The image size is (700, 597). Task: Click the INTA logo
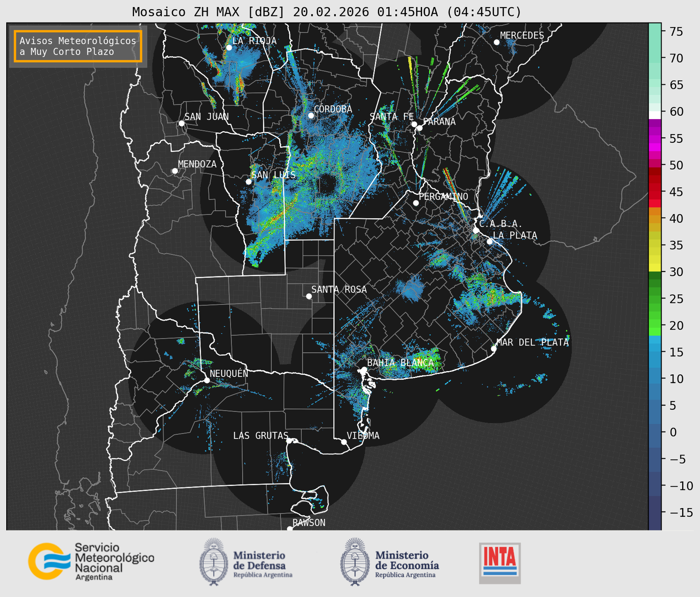pyautogui.click(x=500, y=563)
